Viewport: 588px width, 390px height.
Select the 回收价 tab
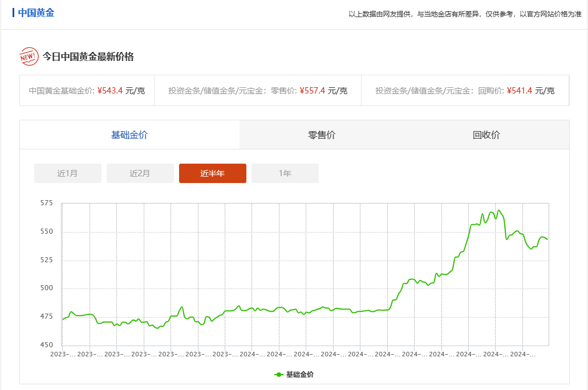pyautogui.click(x=486, y=135)
